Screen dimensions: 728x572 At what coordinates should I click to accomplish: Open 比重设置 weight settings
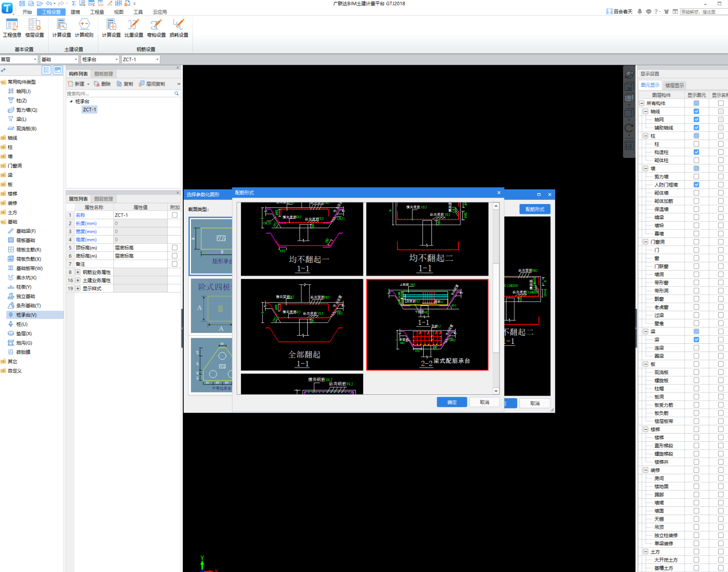pyautogui.click(x=134, y=28)
